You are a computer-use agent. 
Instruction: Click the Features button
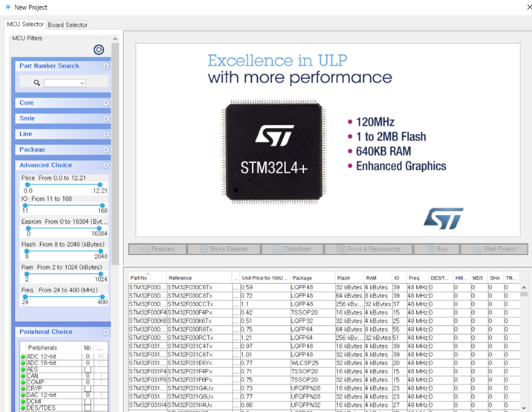click(x=158, y=249)
